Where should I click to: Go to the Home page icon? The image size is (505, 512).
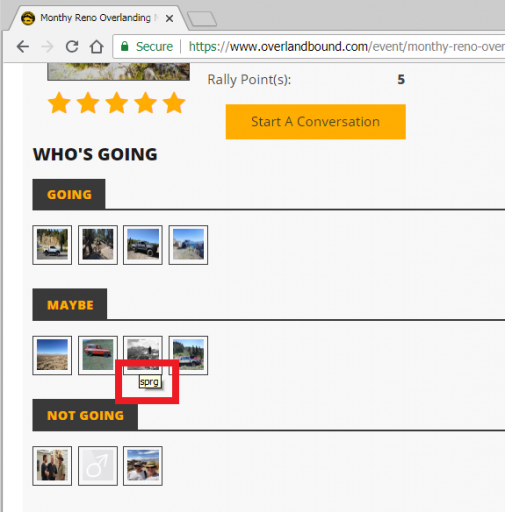[x=97, y=47]
